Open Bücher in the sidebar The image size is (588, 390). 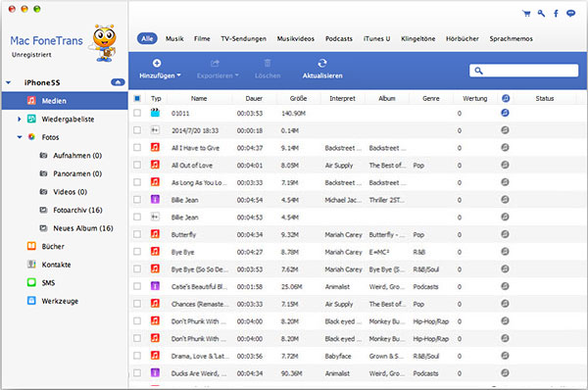tap(53, 246)
